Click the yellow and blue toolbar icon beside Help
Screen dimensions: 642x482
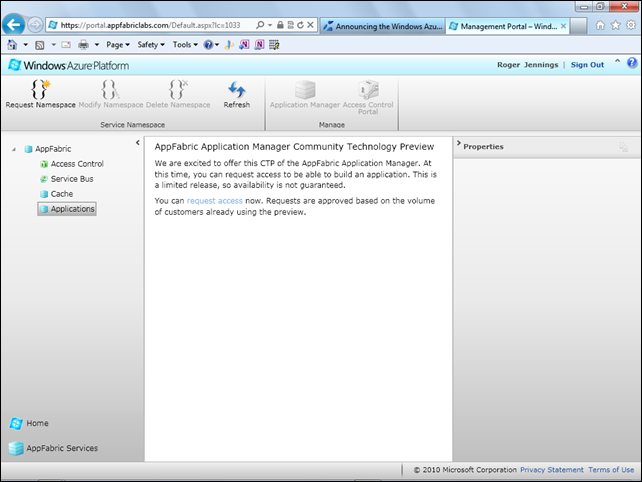tap(229, 45)
